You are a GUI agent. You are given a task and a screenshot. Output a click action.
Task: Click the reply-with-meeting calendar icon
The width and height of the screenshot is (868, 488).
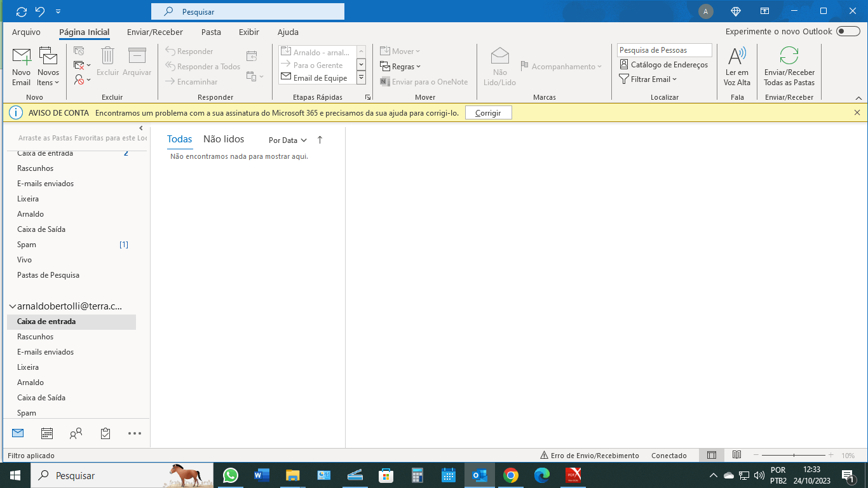252,57
